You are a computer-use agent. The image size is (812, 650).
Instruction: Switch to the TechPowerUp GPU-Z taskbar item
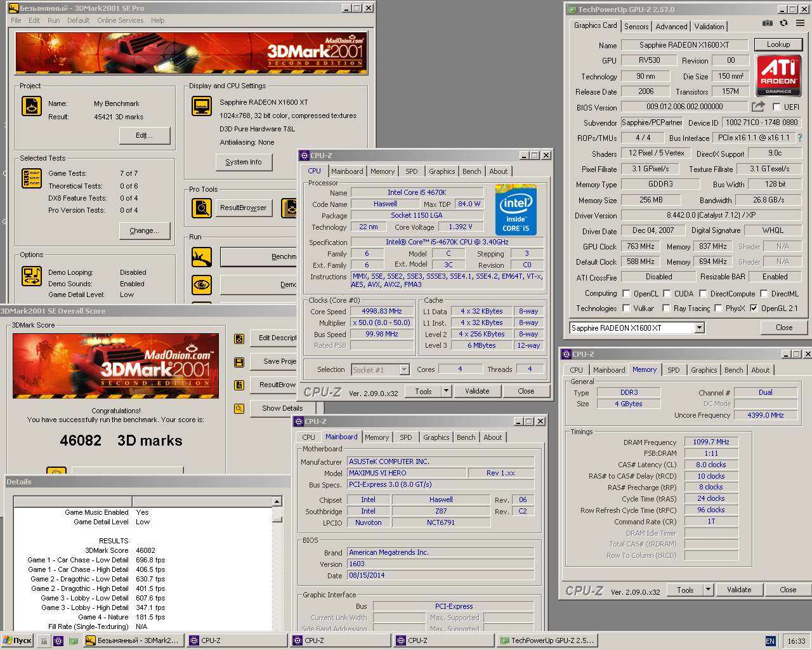pyautogui.click(x=547, y=640)
